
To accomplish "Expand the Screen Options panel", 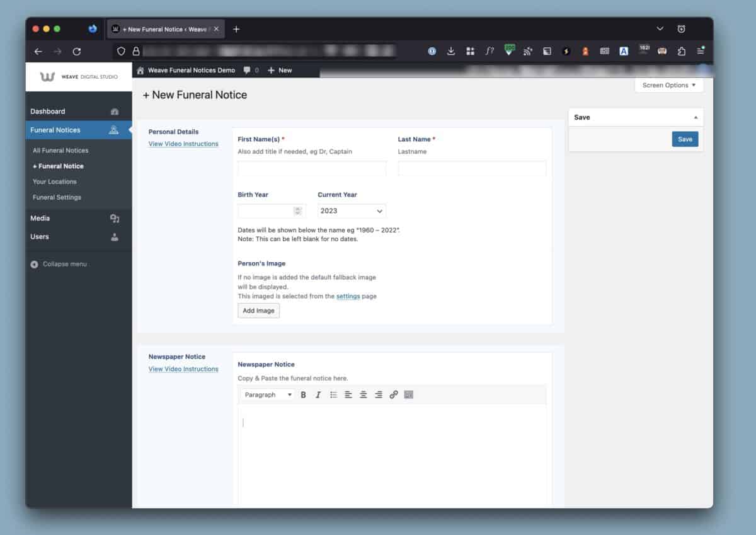I will coord(668,85).
